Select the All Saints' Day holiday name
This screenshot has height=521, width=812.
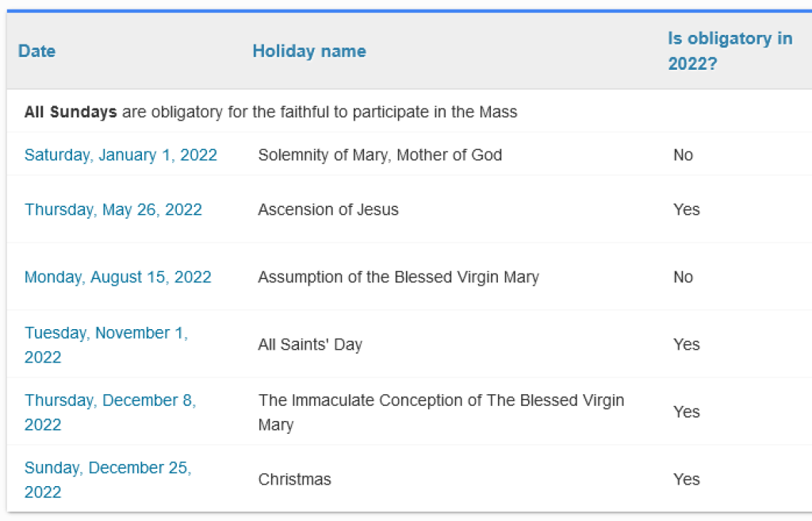click(310, 345)
